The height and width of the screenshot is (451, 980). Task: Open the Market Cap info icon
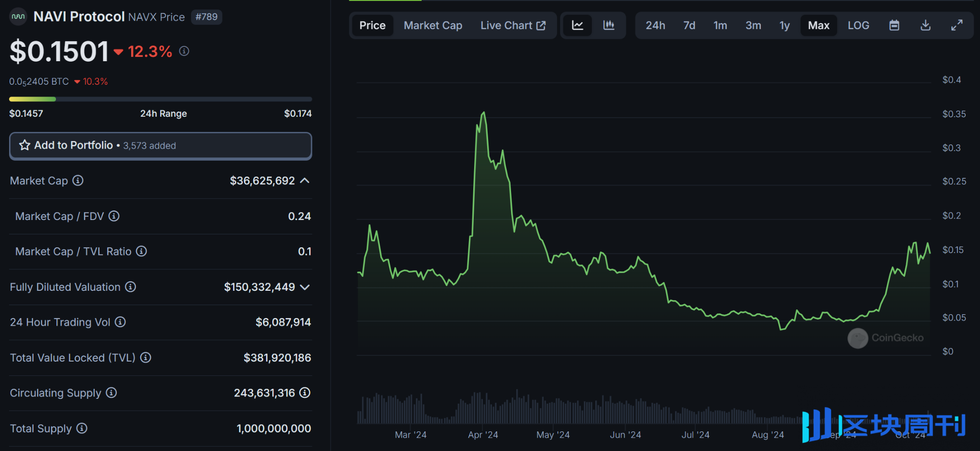click(x=78, y=181)
